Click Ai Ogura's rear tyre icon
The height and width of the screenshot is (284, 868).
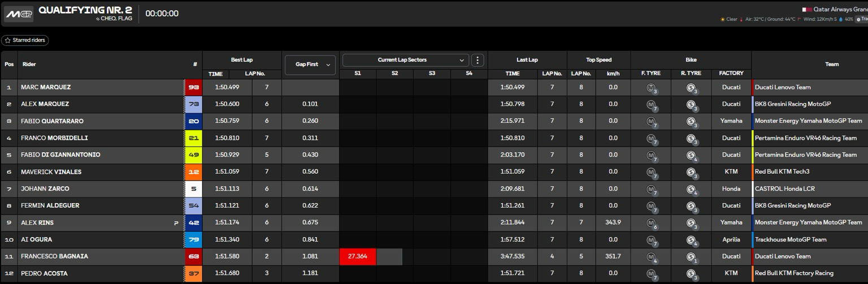[691, 240]
